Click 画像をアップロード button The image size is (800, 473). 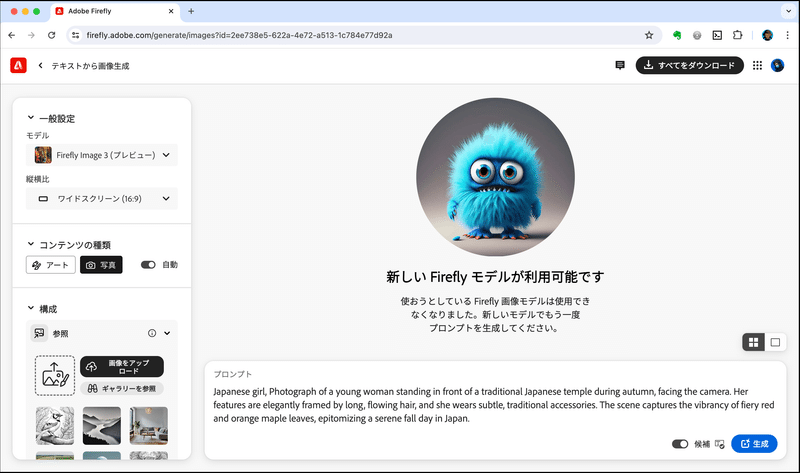click(122, 366)
